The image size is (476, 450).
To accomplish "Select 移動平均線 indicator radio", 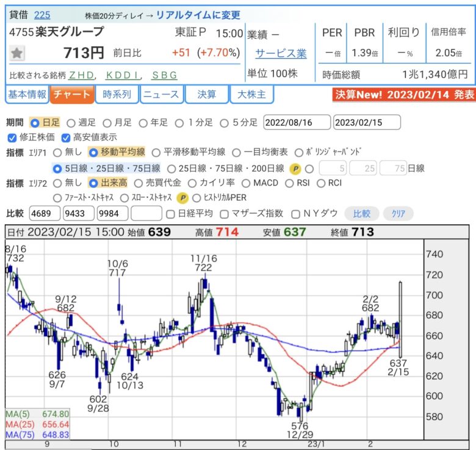I will coord(93,153).
